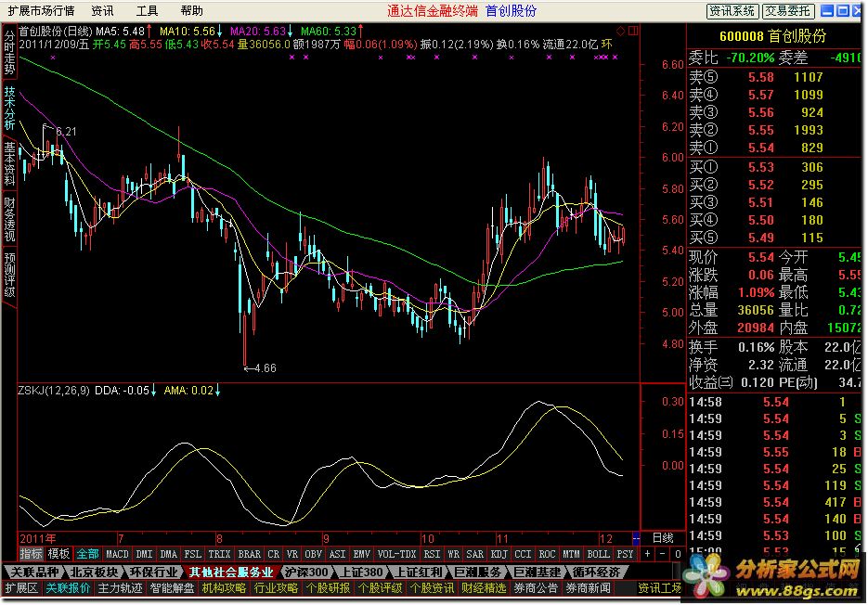Select the 全部 indicator filter
The width and height of the screenshot is (868, 605).
click(87, 554)
